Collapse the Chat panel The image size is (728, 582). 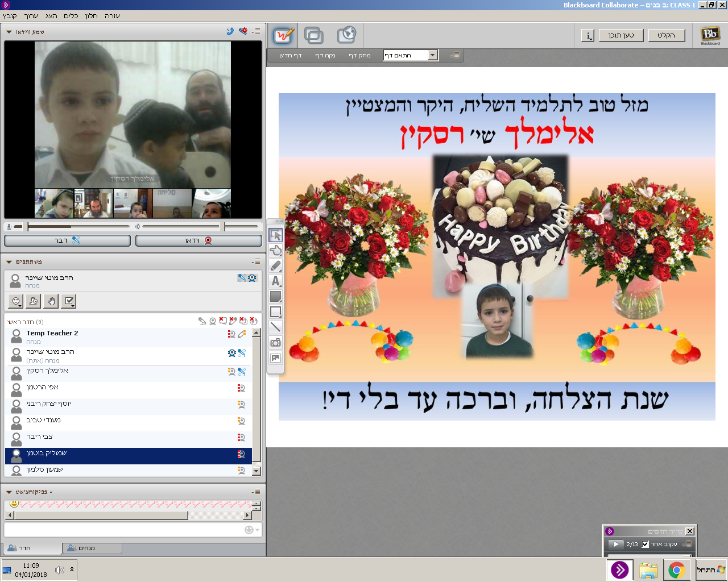(x=9, y=492)
